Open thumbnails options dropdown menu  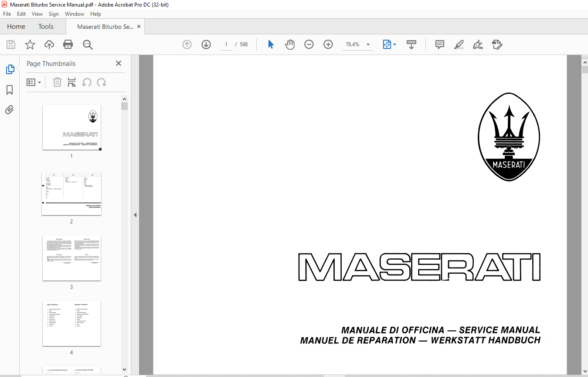tap(34, 82)
